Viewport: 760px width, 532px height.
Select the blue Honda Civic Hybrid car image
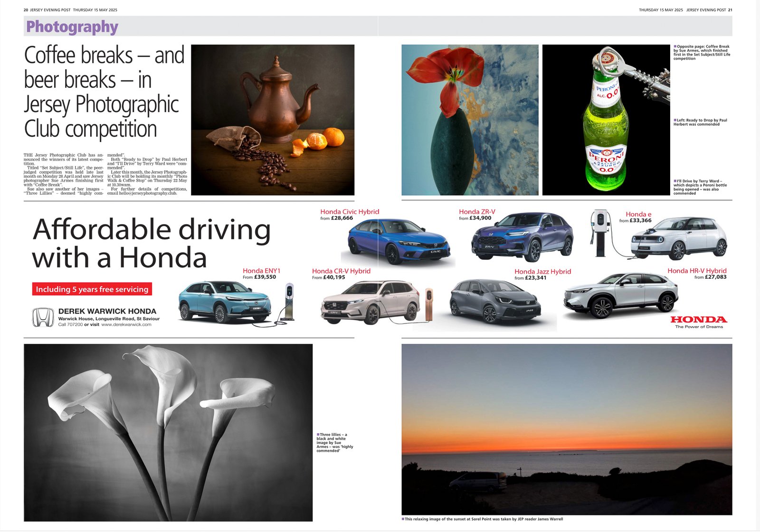coord(398,242)
